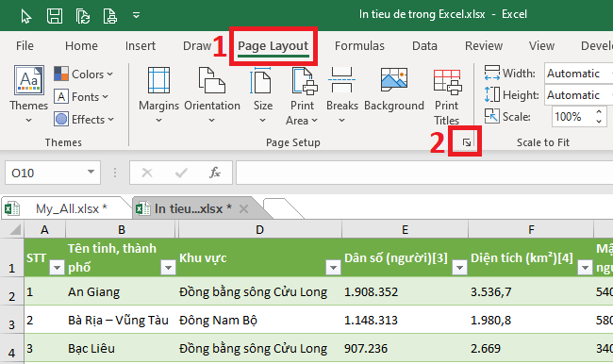This screenshot has height=364, width=613.
Task: Click the Height fit box showing Automatic
Action: click(x=579, y=95)
